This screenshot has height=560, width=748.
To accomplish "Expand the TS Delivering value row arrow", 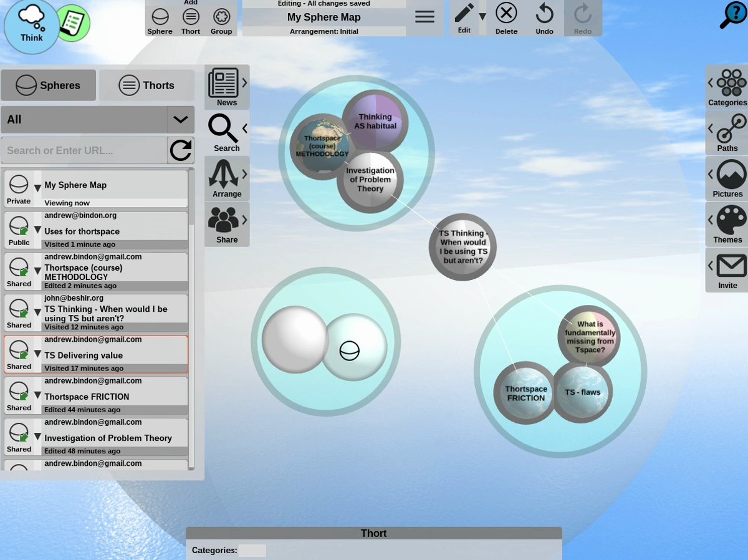I will (37, 354).
